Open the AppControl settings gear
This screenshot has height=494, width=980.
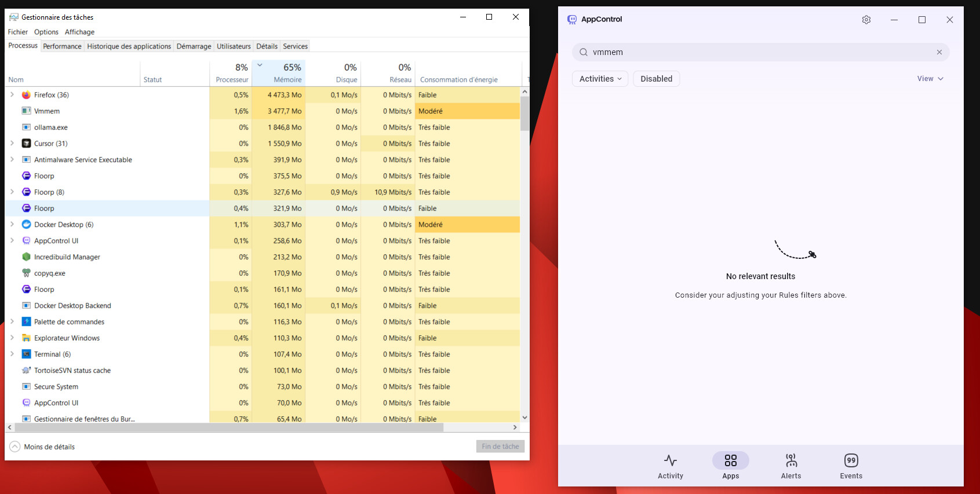click(866, 20)
